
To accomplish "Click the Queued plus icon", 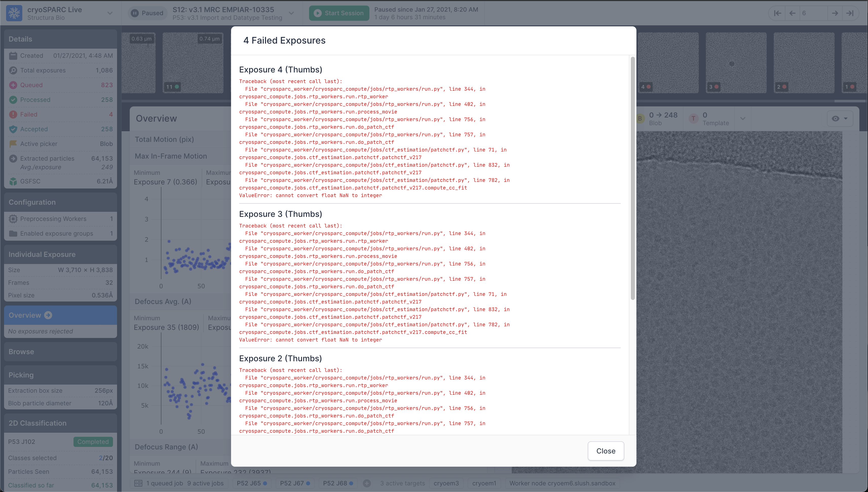I will tap(13, 85).
